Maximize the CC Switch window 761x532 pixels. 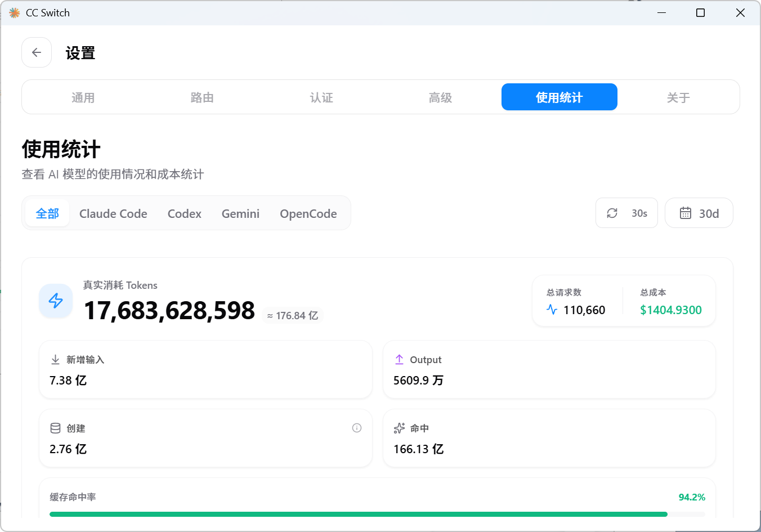pos(701,12)
